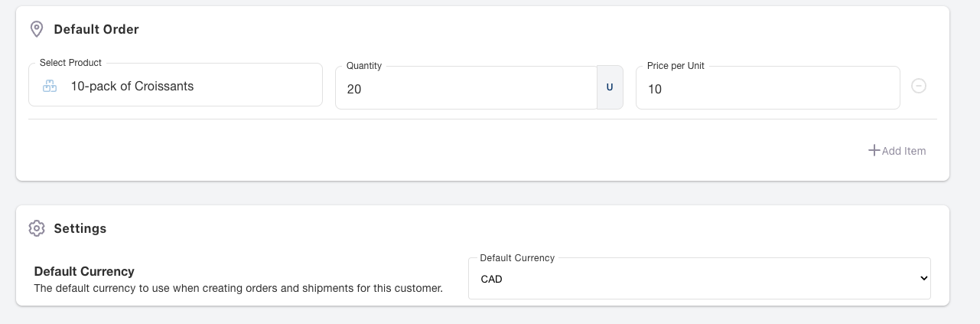Click the Quantity field label
Screen dimensions: 980x324
click(x=363, y=66)
